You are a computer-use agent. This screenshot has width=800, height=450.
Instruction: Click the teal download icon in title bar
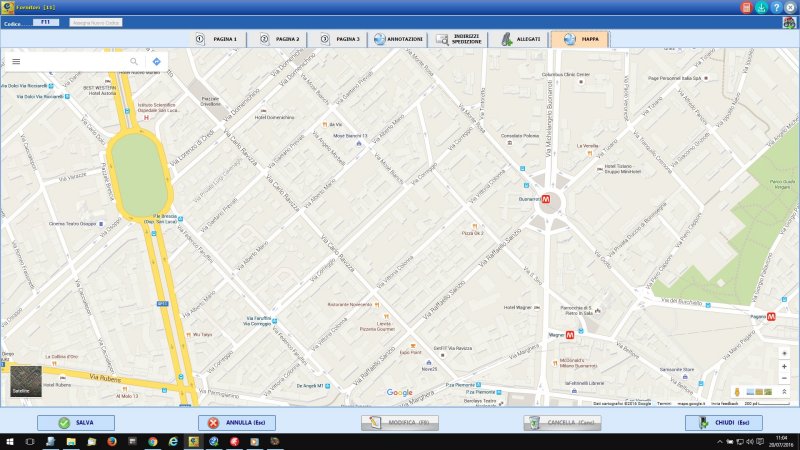(761, 7)
